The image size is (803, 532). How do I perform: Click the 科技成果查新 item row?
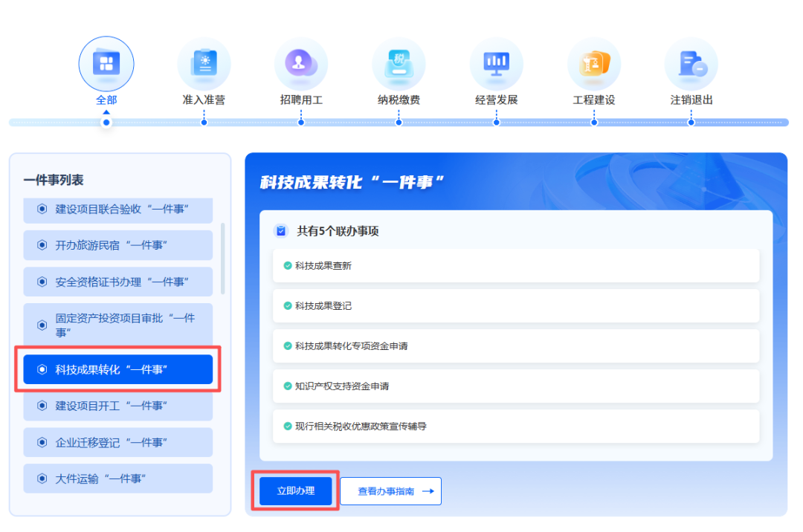[x=515, y=265]
